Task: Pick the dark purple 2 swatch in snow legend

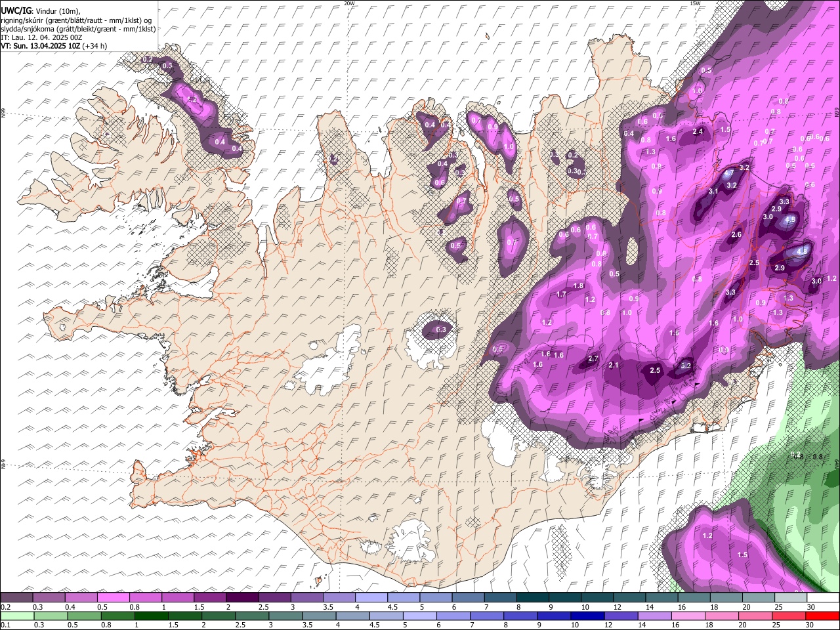Action: (241, 598)
